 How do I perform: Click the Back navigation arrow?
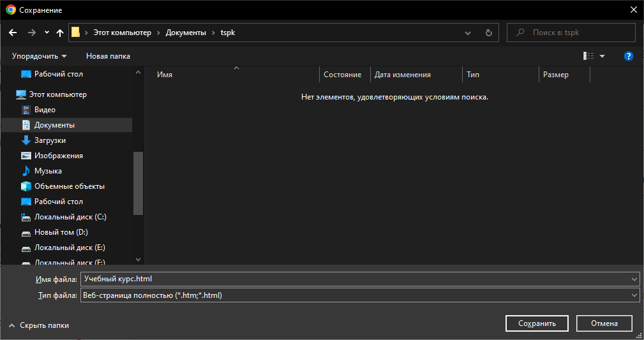[13, 33]
